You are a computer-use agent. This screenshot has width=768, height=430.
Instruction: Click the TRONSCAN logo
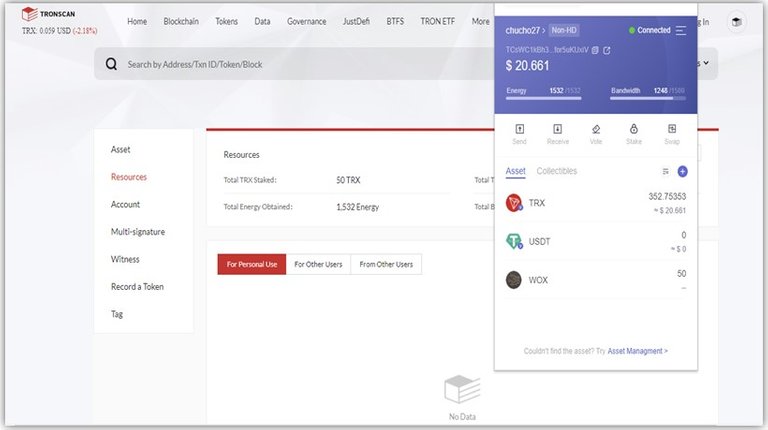click(48, 14)
